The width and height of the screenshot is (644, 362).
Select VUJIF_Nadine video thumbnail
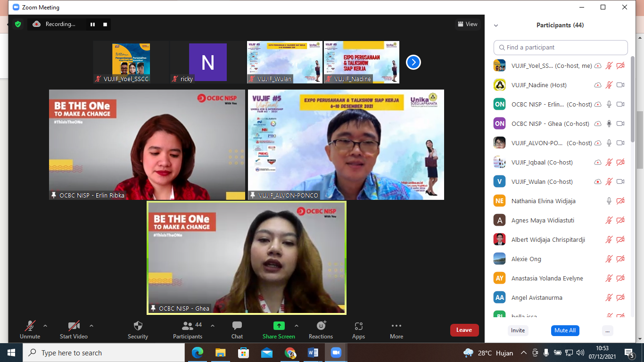(362, 62)
